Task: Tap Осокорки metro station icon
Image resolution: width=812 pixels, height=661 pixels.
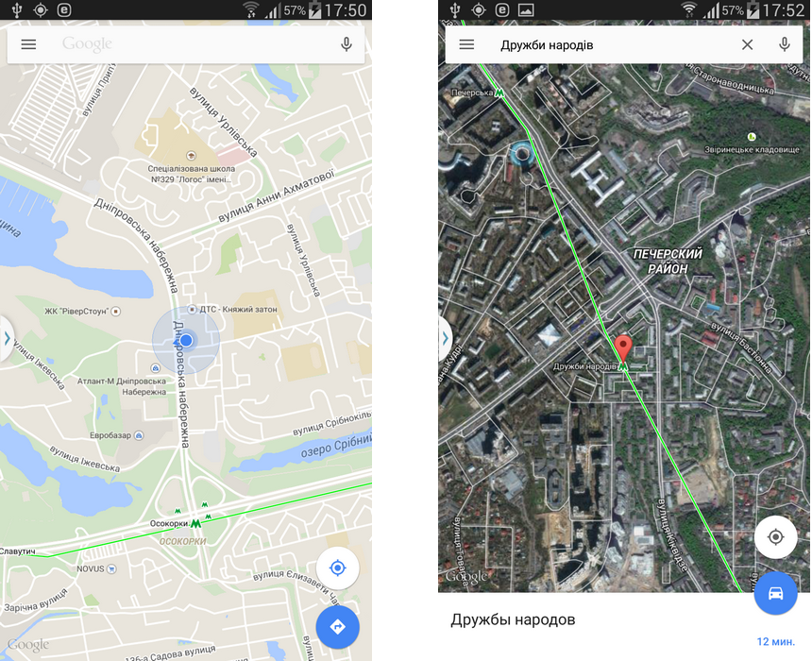Action: coord(195,524)
